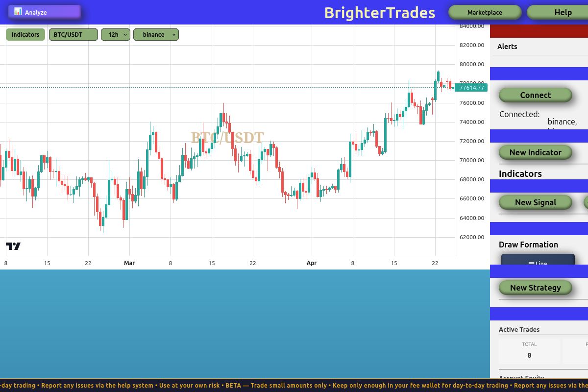Click the BrighterTrades title
This screenshot has height=392, width=588.
coord(380,12)
